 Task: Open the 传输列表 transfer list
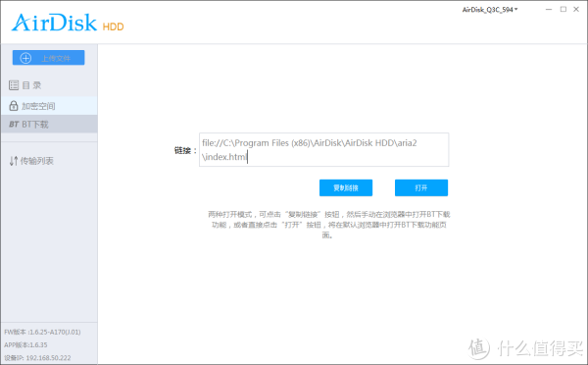[x=49, y=161]
